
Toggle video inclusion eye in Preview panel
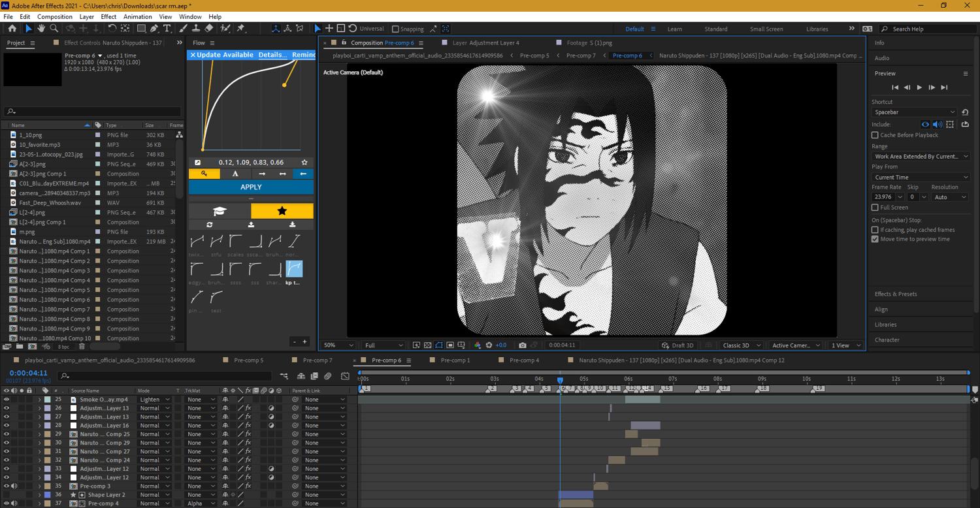pyautogui.click(x=925, y=124)
